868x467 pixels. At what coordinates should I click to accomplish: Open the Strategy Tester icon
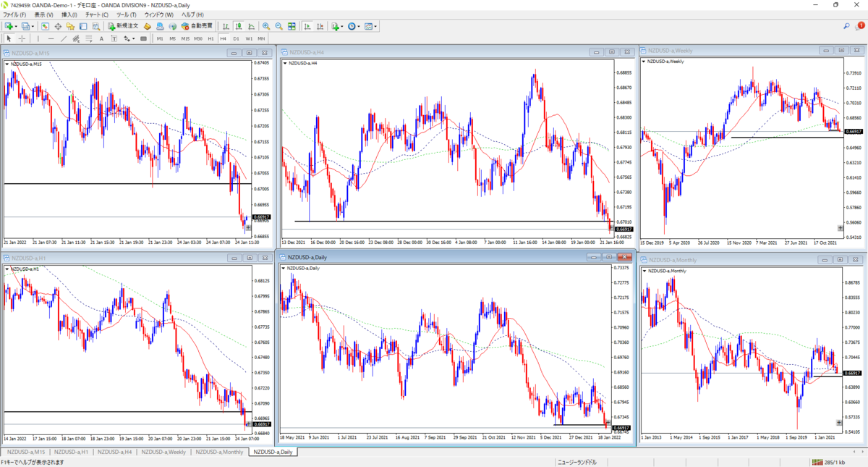point(96,26)
